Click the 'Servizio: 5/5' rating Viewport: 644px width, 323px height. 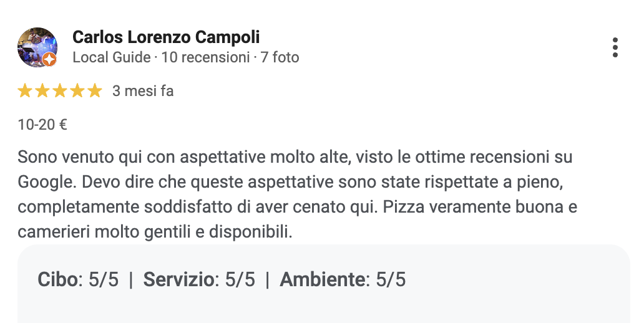tap(199, 279)
